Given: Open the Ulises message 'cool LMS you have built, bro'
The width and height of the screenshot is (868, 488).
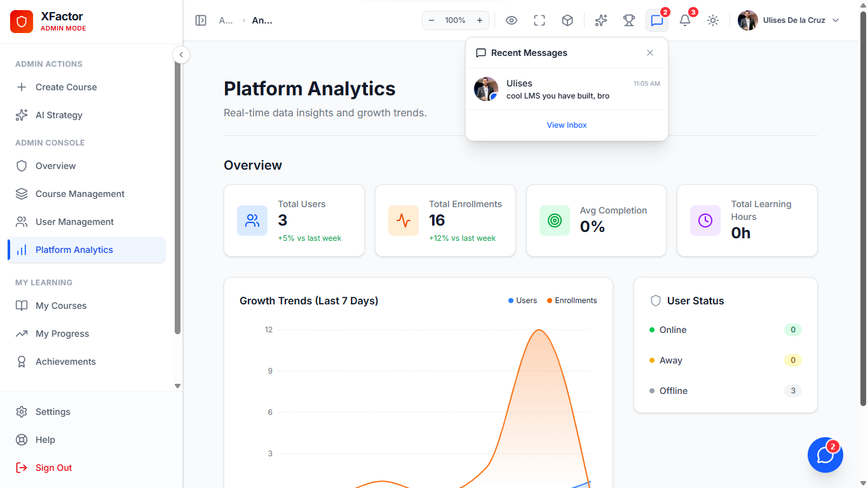Looking at the screenshot, I should [x=567, y=89].
